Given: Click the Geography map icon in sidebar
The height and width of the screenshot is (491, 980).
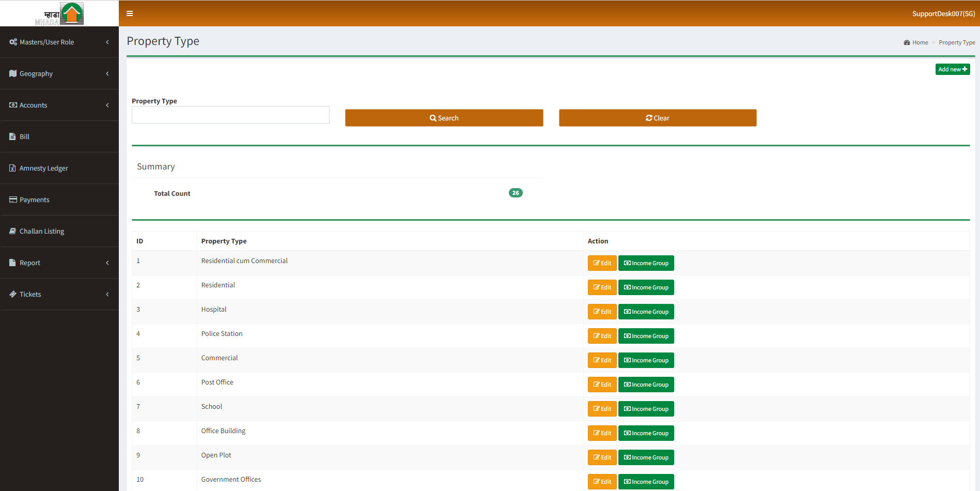Looking at the screenshot, I should 13,73.
